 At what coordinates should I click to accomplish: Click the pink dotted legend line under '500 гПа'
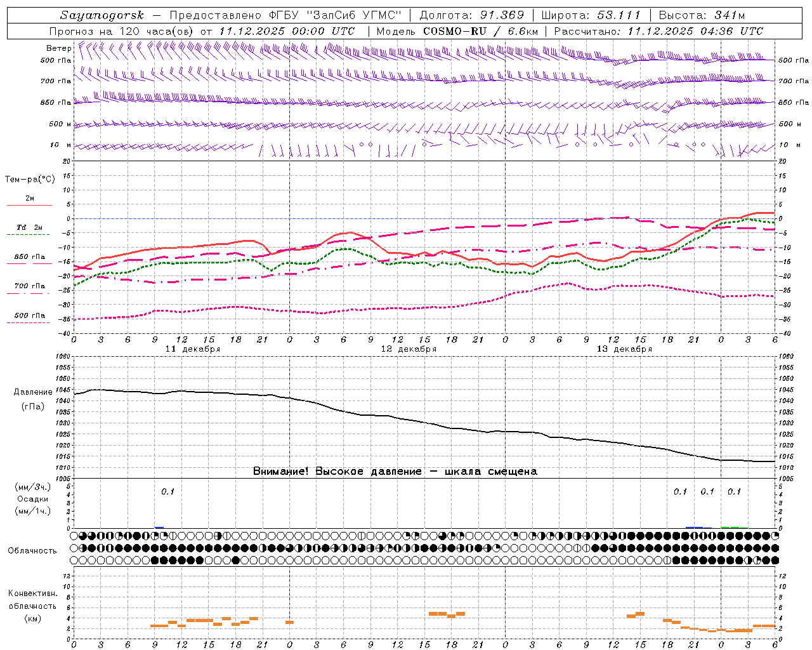click(28, 323)
